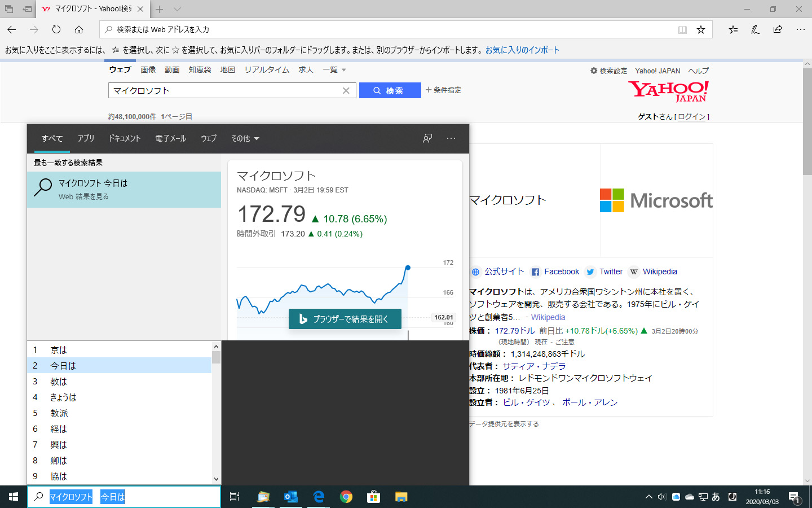Image resolution: width=812 pixels, height=508 pixels.
Task: Share this page icon in Edge toolbar
Action: (778, 29)
